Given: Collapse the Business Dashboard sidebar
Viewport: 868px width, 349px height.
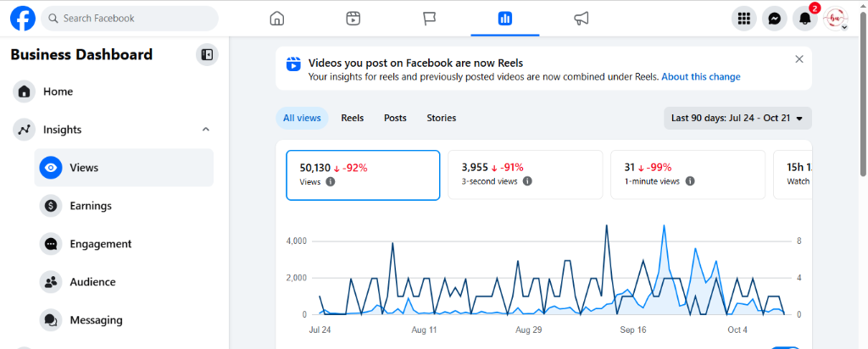Looking at the screenshot, I should point(207,55).
